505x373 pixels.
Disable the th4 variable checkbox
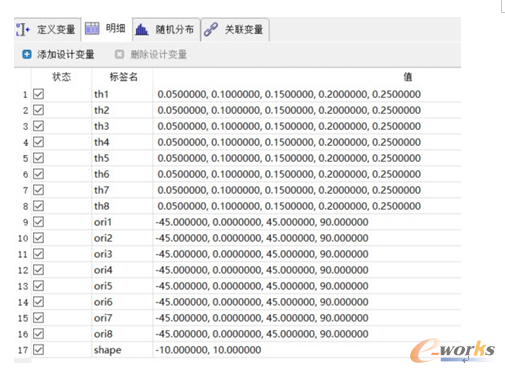click(38, 142)
